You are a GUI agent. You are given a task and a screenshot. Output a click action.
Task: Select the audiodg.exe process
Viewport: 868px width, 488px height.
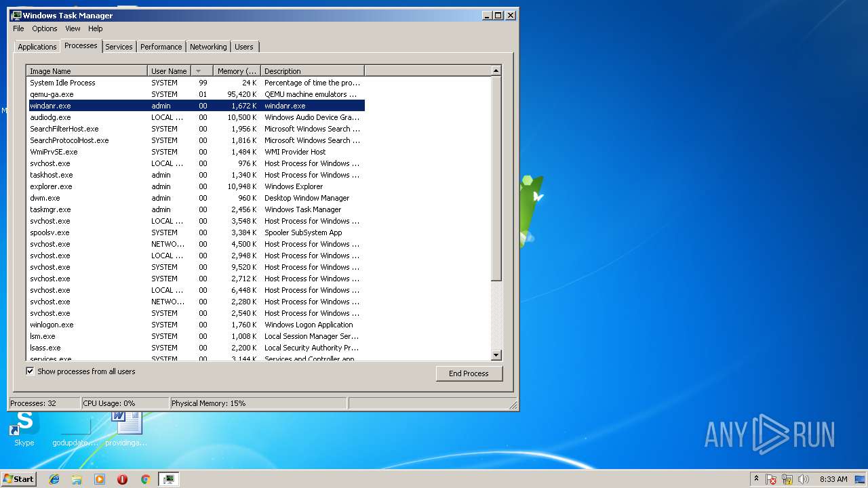pyautogui.click(x=197, y=117)
